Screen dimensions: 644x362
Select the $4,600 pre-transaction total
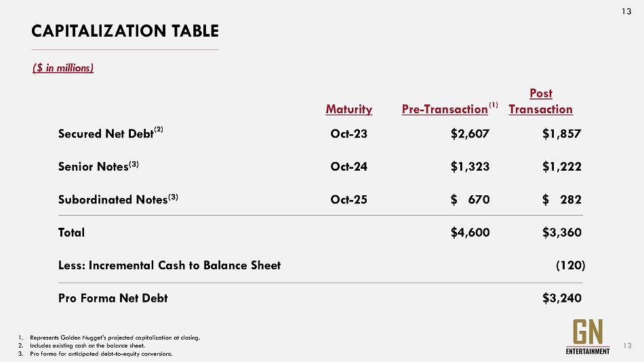(x=470, y=233)
